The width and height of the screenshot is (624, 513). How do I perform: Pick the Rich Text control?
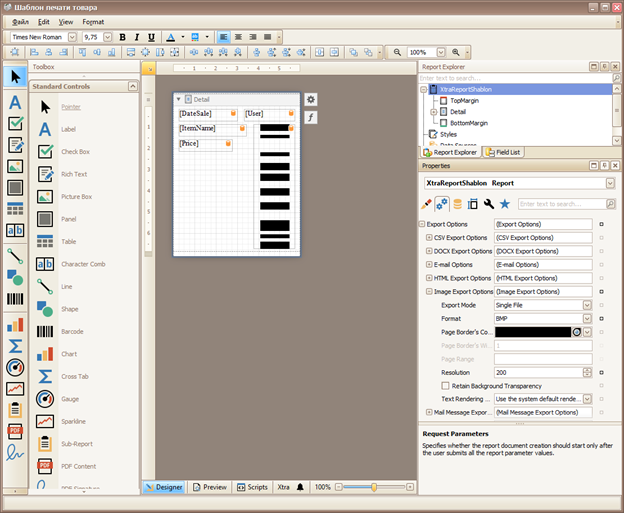74,174
